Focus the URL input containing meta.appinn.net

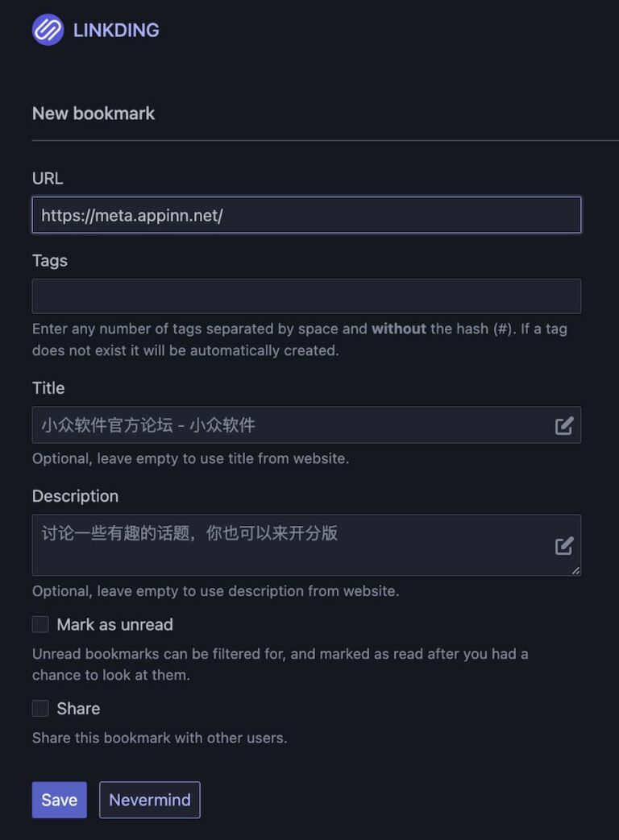[x=306, y=214]
